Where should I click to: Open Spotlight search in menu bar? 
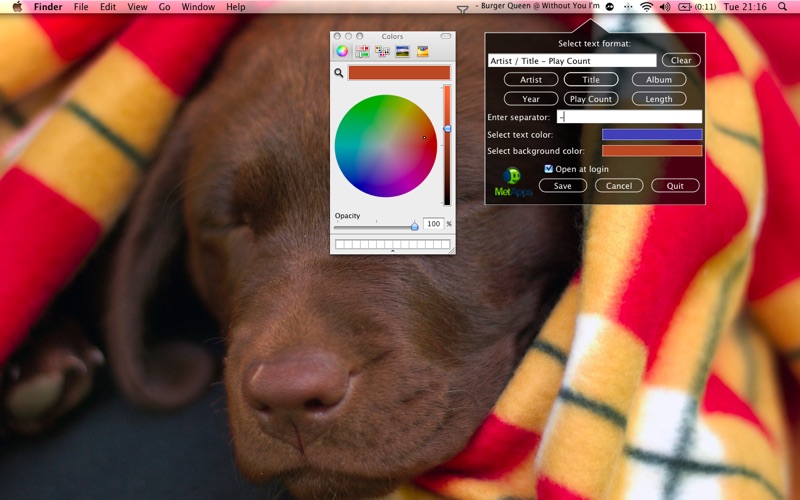pos(782,7)
